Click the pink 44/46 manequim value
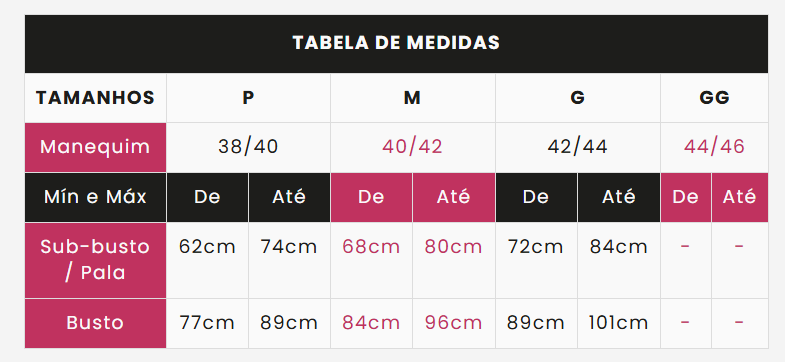Viewport: 785px width, 362px height. point(714,147)
